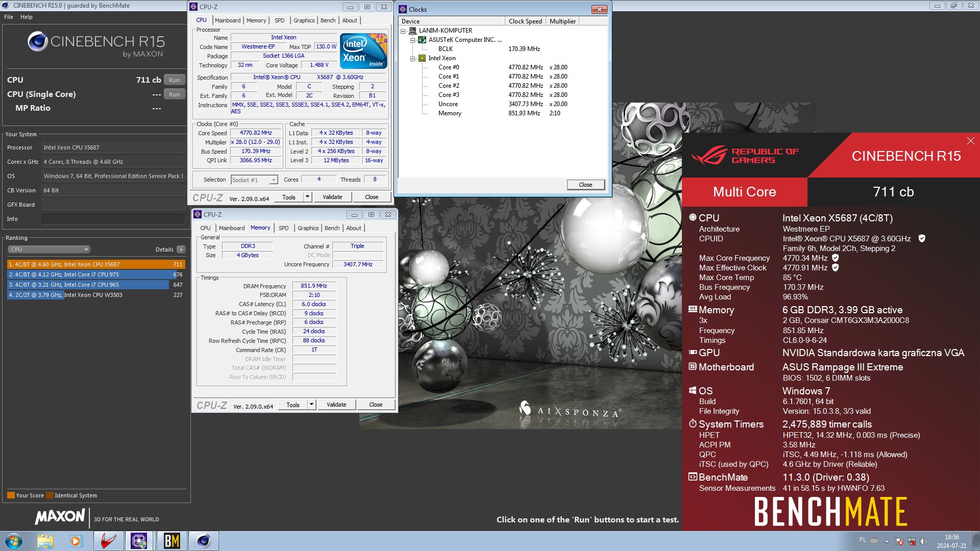The width and height of the screenshot is (980, 551).
Task: Select the Xeon X5687 ranking row
Action: [95, 264]
